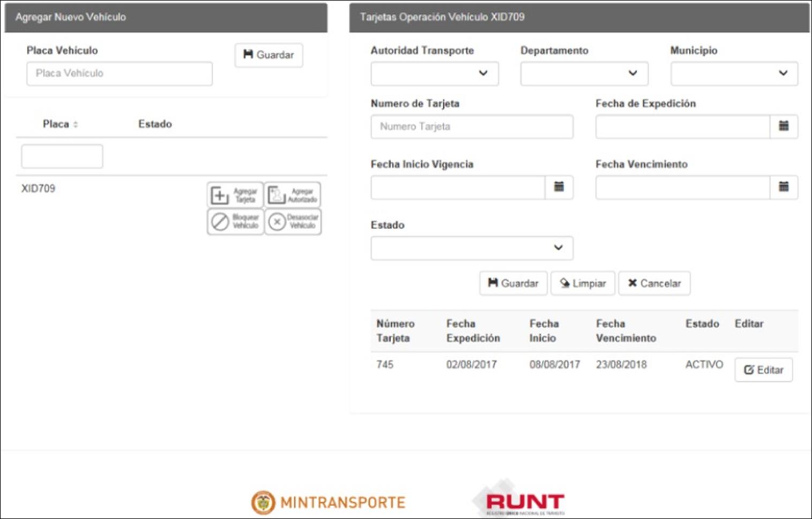Focus the Numero Tarjeta text field
This screenshot has height=519, width=812.
coord(472,127)
